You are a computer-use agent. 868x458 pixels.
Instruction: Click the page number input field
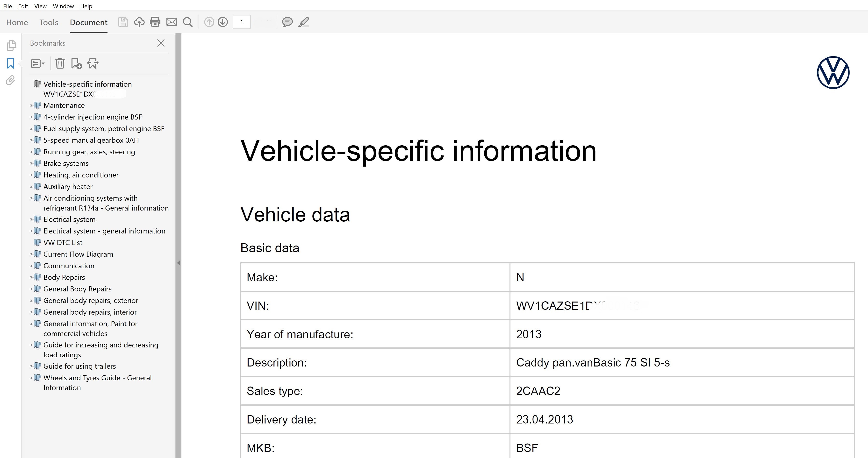coord(242,22)
